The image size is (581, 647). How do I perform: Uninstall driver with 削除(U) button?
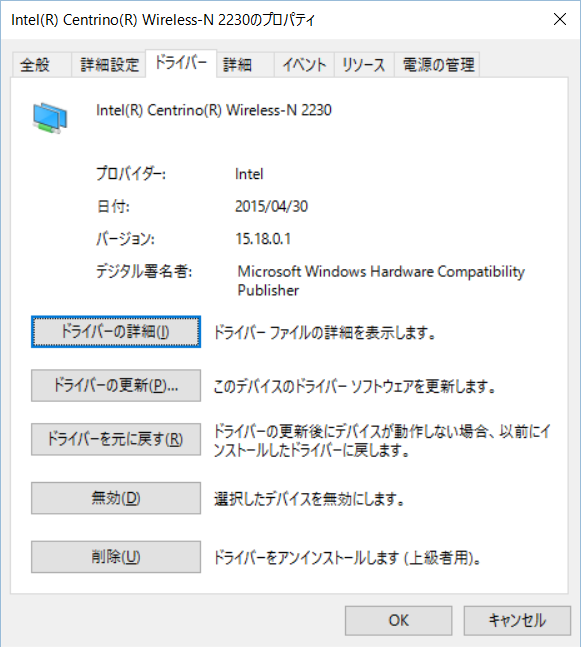click(116, 557)
